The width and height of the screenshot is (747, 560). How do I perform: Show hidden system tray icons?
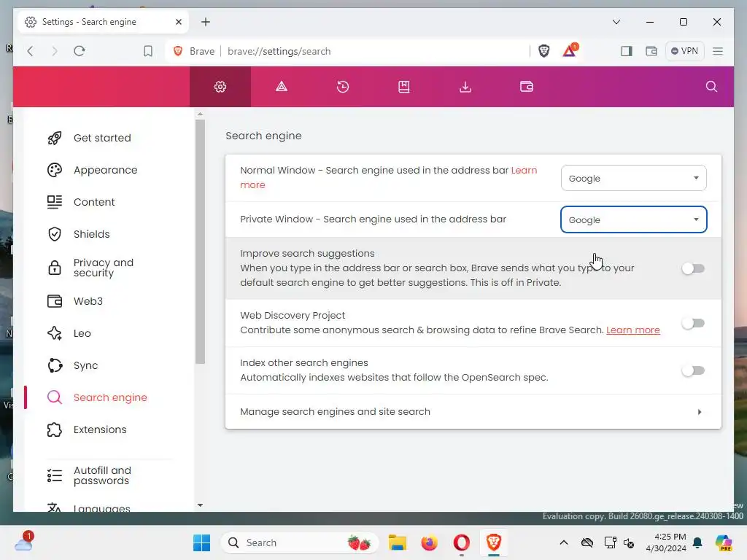[x=564, y=542]
